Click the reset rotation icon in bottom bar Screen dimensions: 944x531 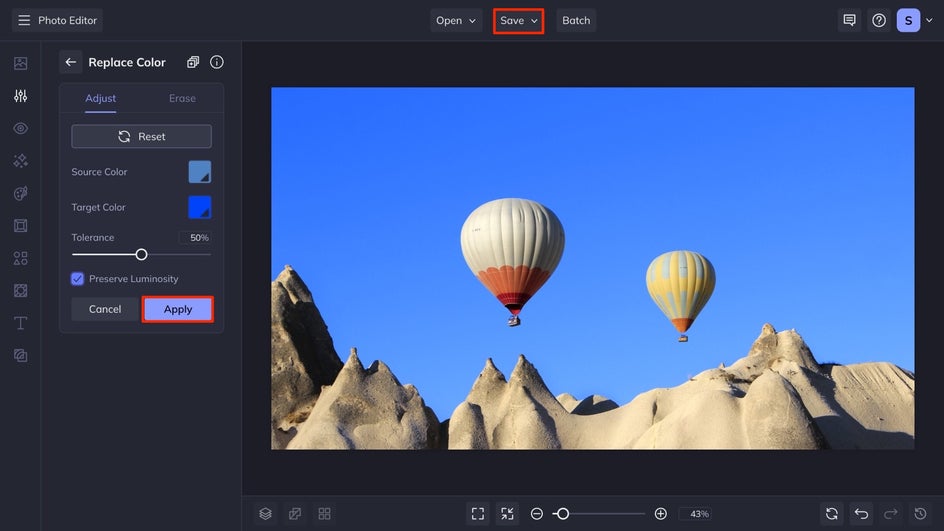(831, 514)
